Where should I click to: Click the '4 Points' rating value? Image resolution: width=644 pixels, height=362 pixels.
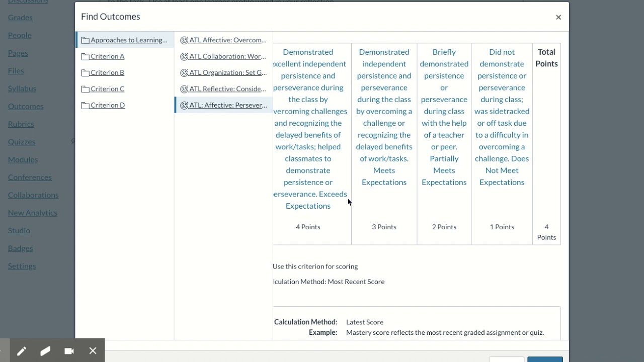(x=308, y=227)
